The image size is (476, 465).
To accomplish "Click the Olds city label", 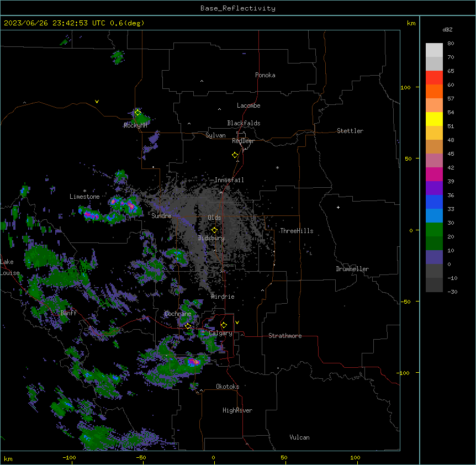I will [214, 218].
